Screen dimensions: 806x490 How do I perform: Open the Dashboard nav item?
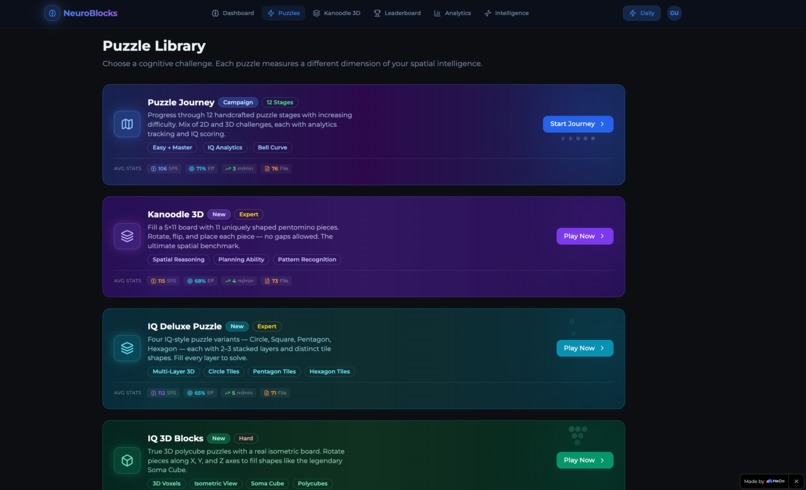pyautogui.click(x=233, y=13)
